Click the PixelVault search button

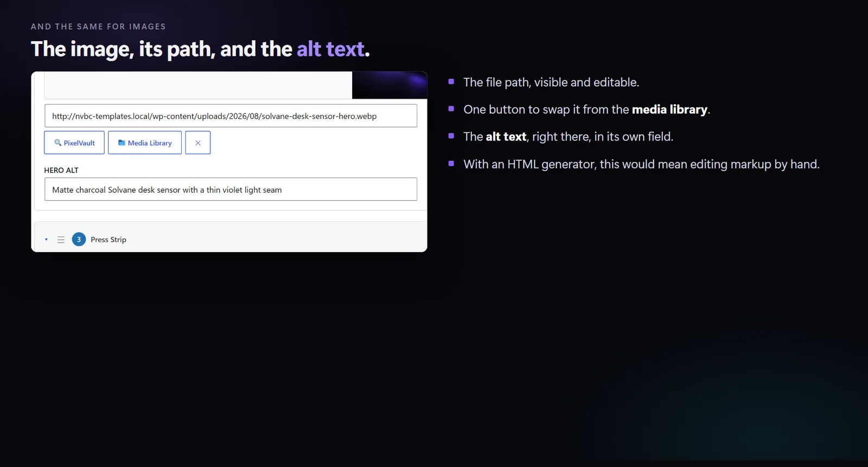[74, 143]
